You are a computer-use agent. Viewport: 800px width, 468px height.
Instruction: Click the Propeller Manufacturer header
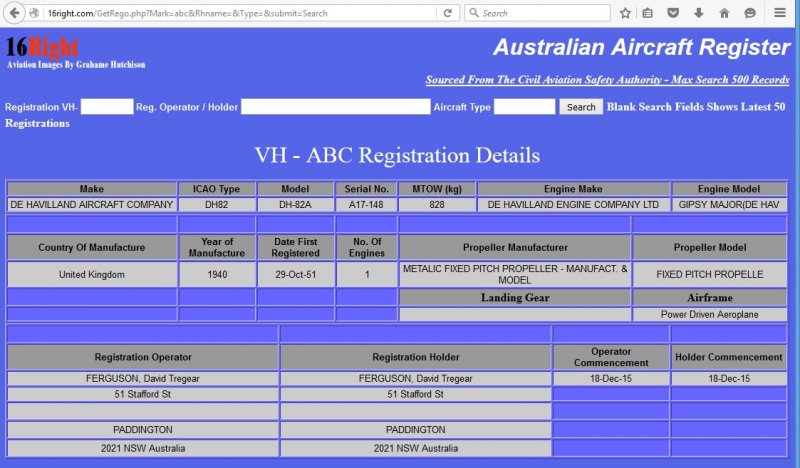point(515,248)
